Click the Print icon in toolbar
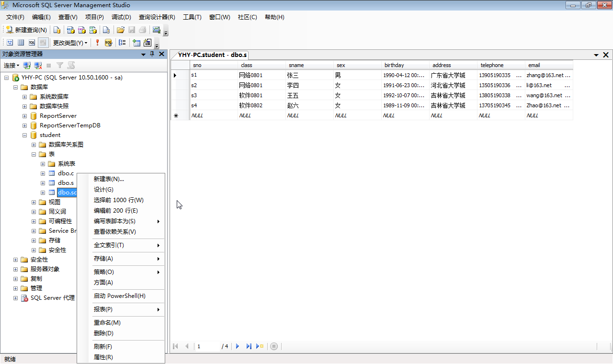The image size is (613, 364). click(143, 30)
